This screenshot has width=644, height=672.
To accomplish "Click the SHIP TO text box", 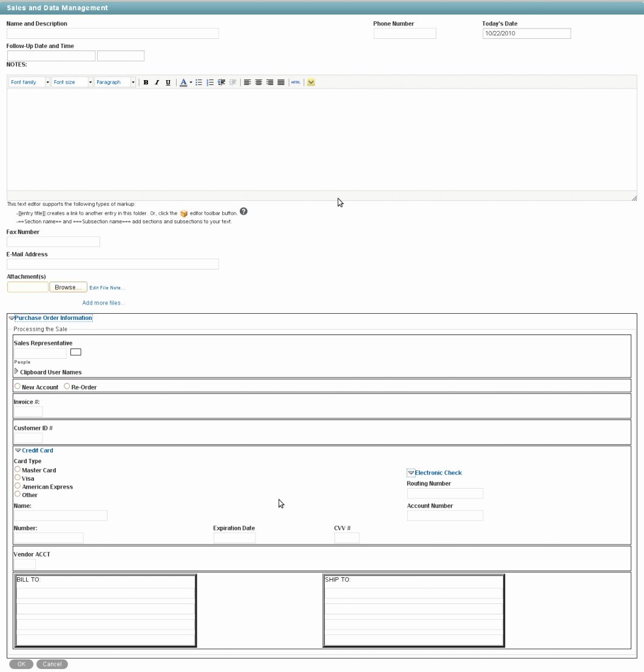I will pos(414,611).
